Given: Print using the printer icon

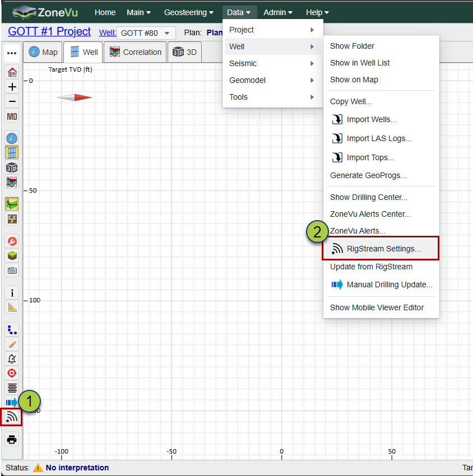Looking at the screenshot, I should coord(12,439).
